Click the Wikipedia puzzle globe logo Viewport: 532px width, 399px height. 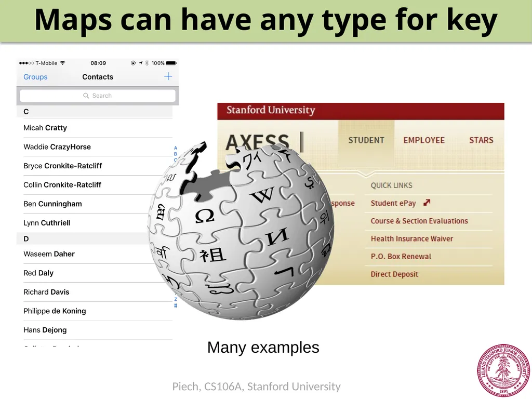(241, 231)
